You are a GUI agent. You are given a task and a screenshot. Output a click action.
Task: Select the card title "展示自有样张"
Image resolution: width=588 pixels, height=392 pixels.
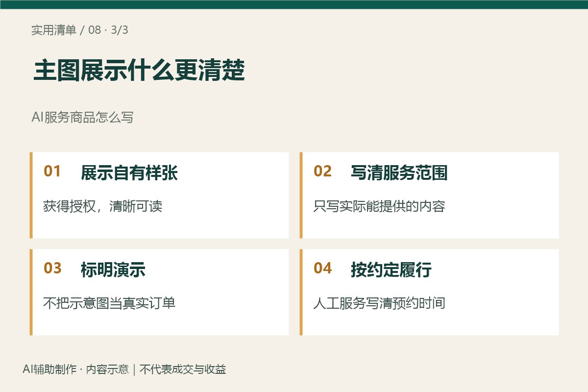pyautogui.click(x=129, y=173)
